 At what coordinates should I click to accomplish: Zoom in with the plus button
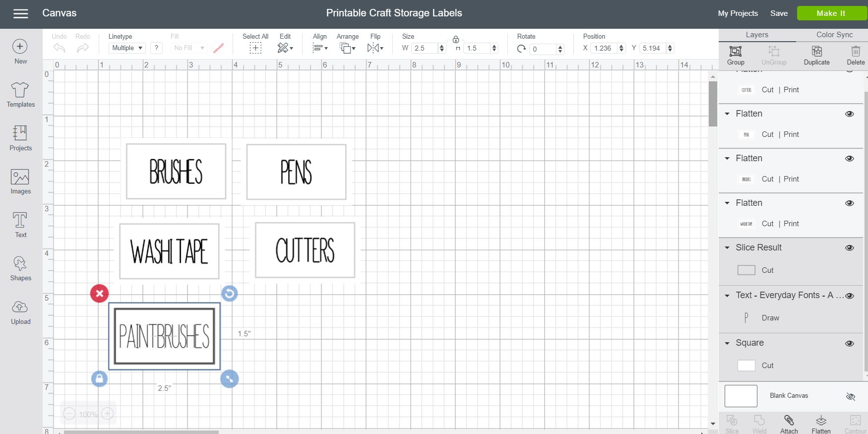[x=108, y=414]
